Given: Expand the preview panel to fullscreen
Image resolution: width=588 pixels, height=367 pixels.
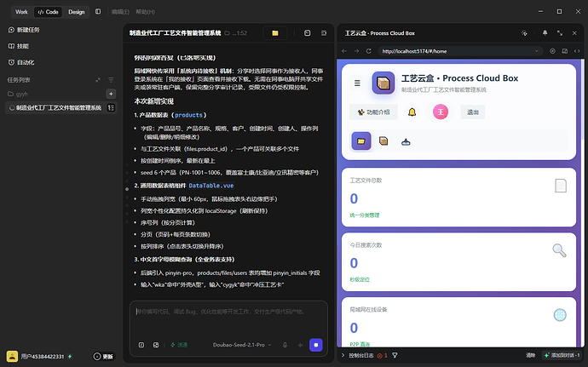Looking at the screenshot, I should [560, 33].
